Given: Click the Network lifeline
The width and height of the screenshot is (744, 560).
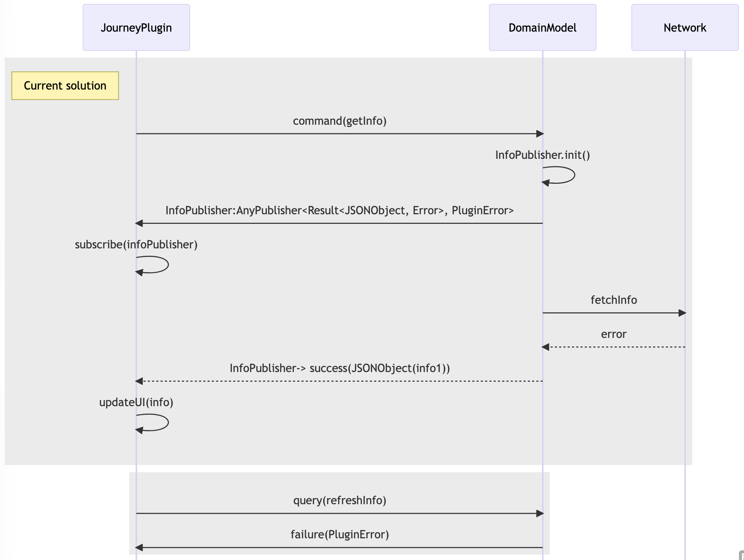Looking at the screenshot, I should click(685, 426).
